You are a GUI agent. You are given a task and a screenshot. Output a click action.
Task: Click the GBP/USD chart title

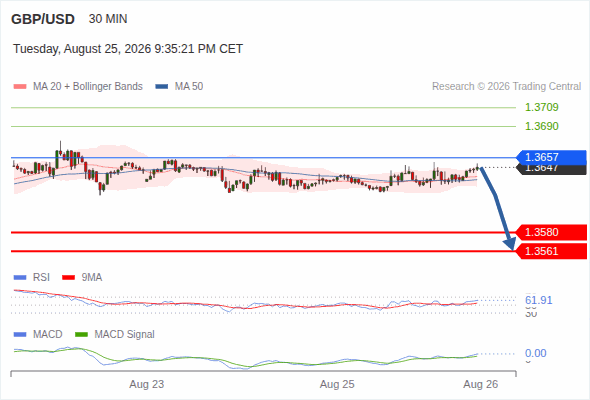(x=43, y=19)
